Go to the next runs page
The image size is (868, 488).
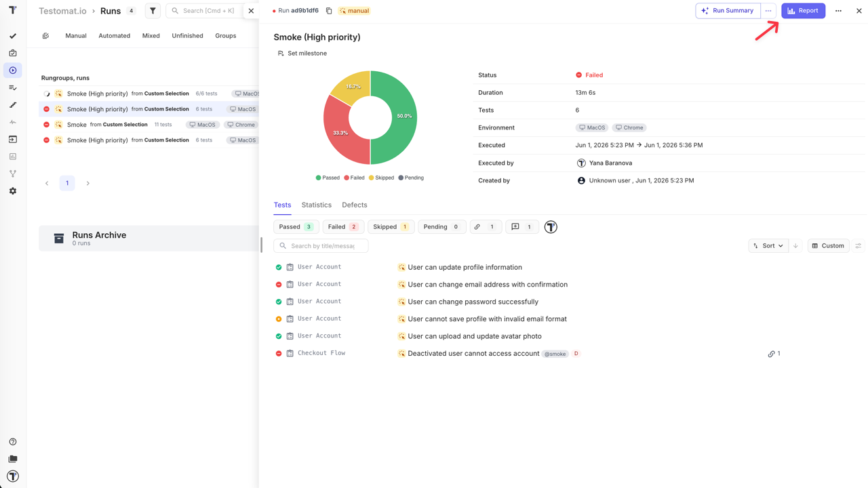click(88, 183)
